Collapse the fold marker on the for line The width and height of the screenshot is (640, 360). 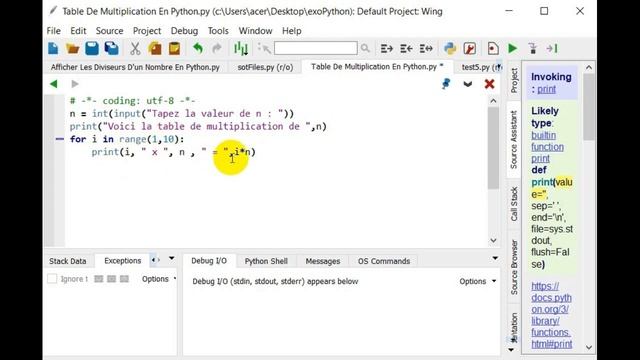pyautogui.click(x=60, y=139)
